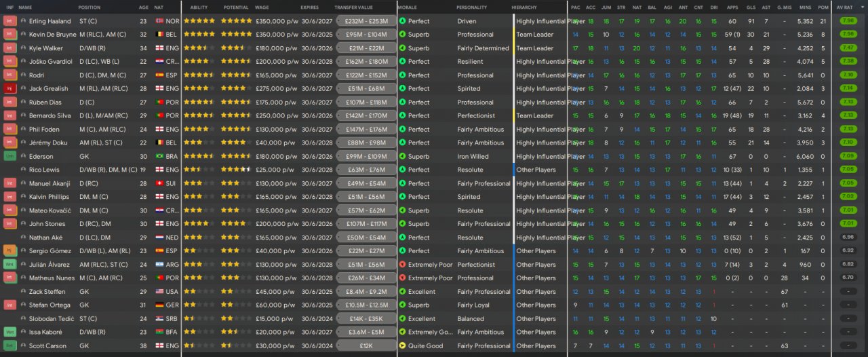Sort by the PERSONALITY column header
868x357 pixels.
(471, 7)
